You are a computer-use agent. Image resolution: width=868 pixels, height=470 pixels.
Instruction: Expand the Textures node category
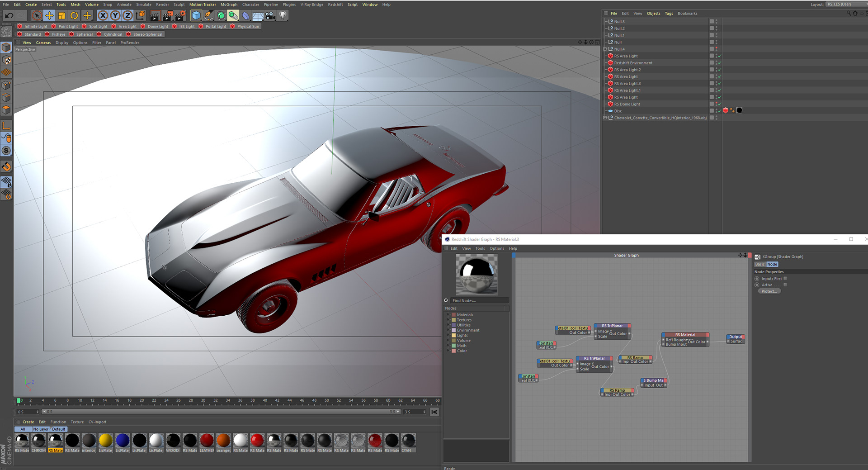(448, 320)
